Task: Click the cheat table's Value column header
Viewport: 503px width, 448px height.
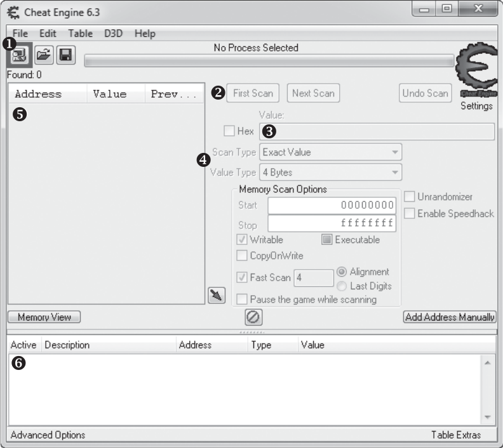Action: pyautogui.click(x=397, y=345)
